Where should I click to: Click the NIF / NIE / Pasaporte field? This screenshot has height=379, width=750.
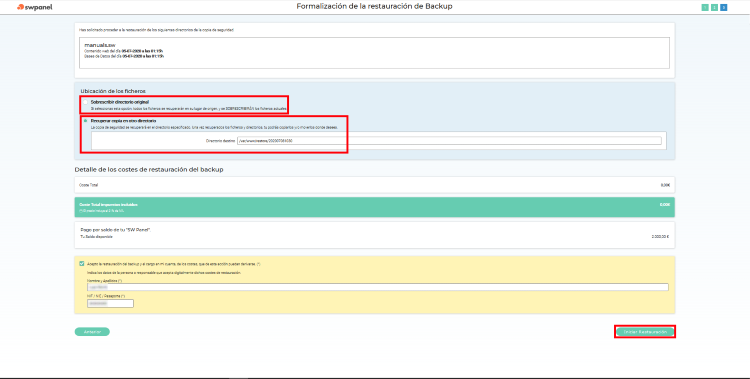coord(110,303)
